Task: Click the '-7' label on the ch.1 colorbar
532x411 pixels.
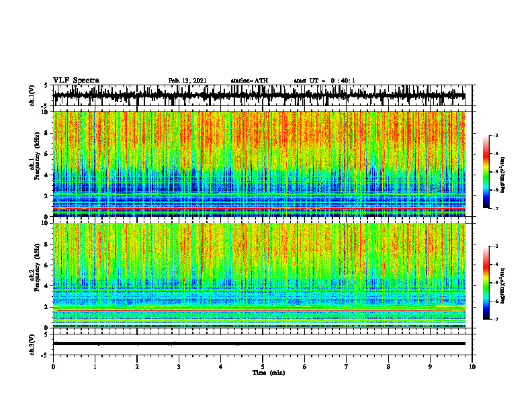Action: (x=495, y=208)
